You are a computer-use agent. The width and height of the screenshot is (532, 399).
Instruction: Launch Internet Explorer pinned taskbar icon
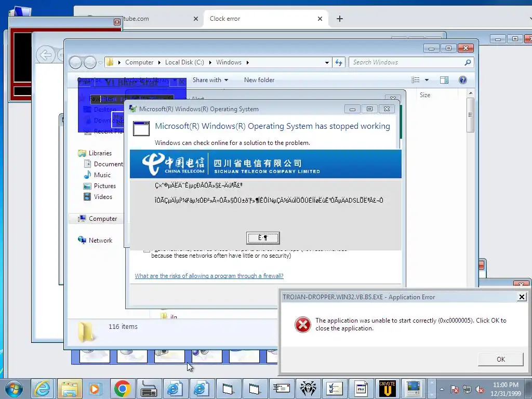pyautogui.click(x=43, y=389)
